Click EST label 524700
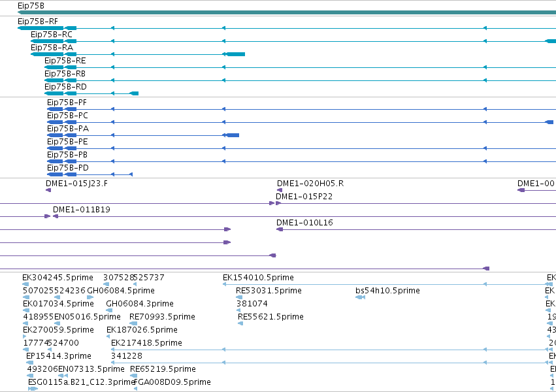Screen dimensions: 556x392 click(63, 344)
